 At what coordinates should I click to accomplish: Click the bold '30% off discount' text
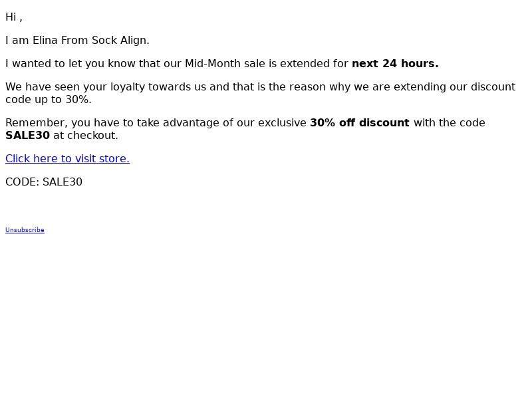coord(360,122)
